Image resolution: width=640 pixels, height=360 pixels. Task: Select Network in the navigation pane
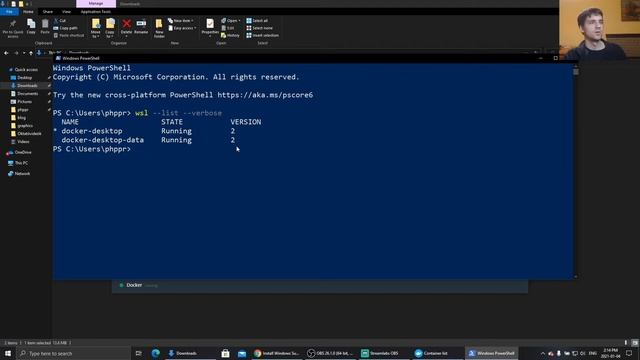(19, 173)
